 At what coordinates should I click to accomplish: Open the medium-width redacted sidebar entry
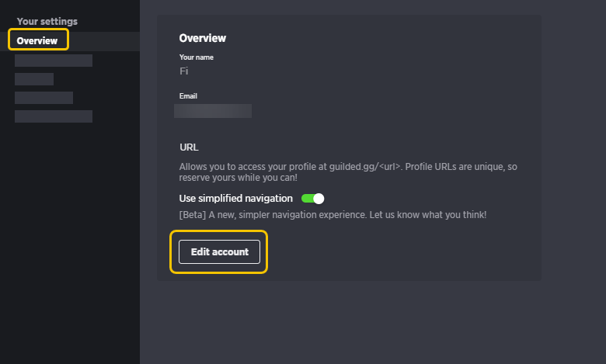[44, 98]
